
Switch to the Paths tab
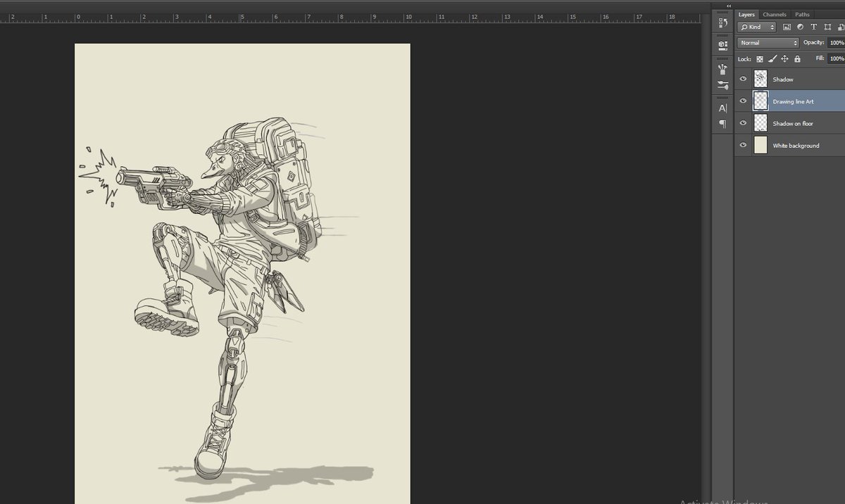tap(801, 14)
